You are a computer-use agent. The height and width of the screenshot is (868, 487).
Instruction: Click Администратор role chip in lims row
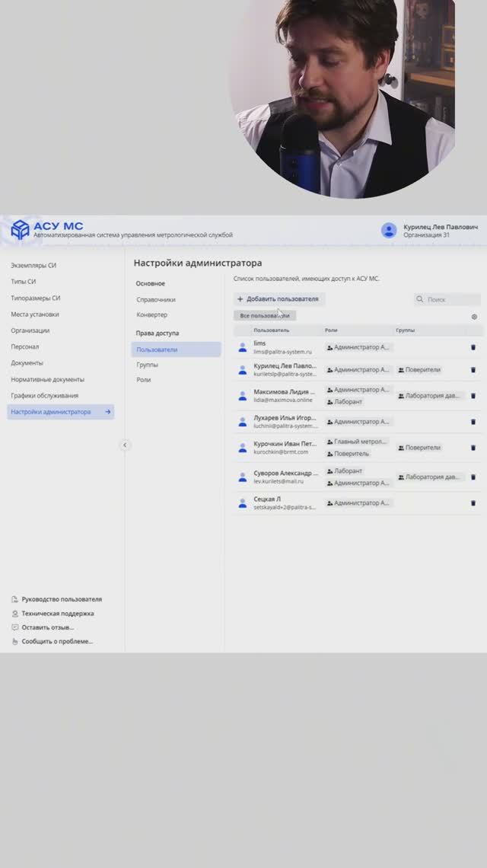[358, 347]
